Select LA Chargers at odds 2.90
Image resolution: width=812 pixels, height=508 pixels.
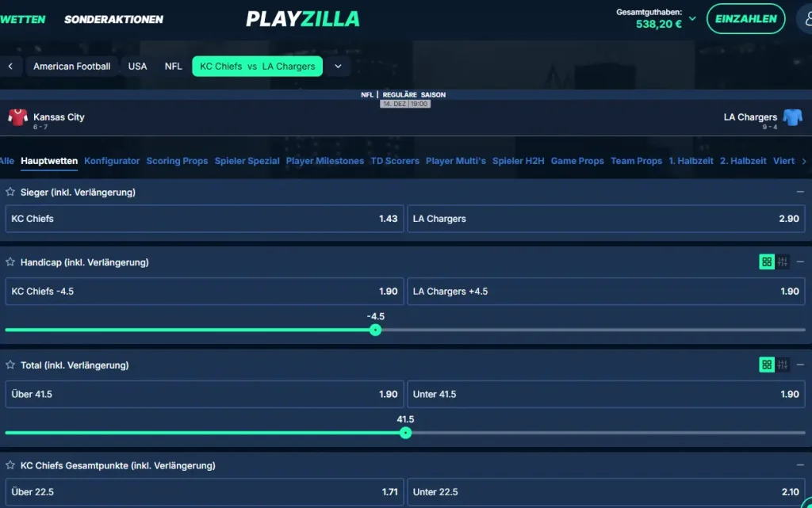pyautogui.click(x=606, y=219)
